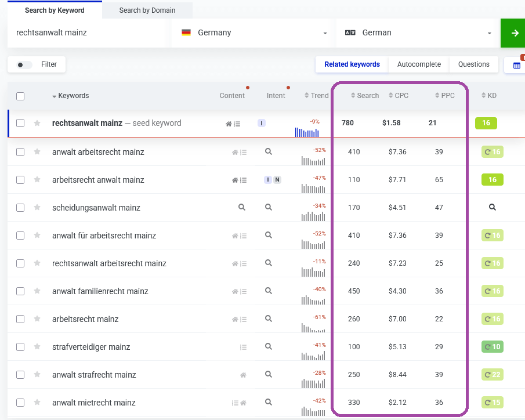
Task: Sort by the PPC column
Action: 444,96
